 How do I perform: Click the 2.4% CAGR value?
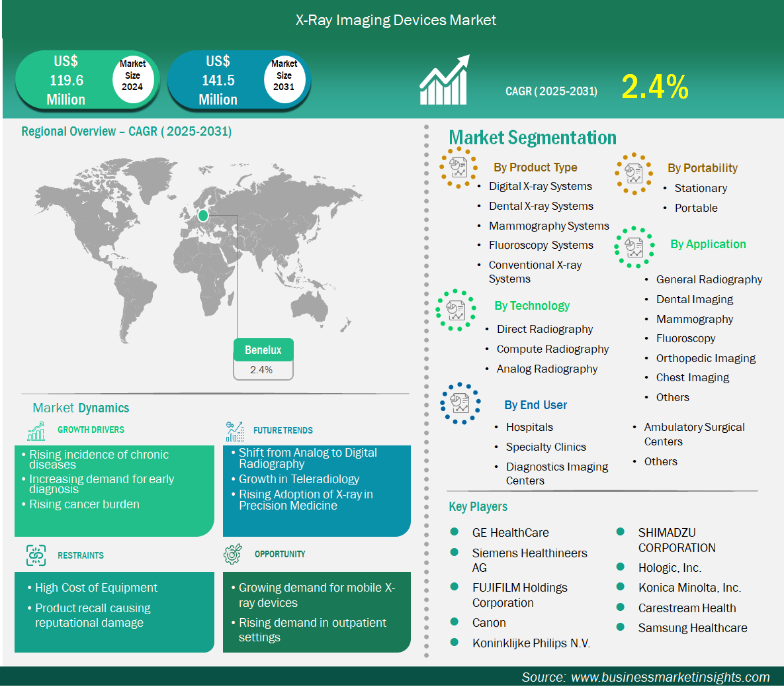[x=654, y=87]
